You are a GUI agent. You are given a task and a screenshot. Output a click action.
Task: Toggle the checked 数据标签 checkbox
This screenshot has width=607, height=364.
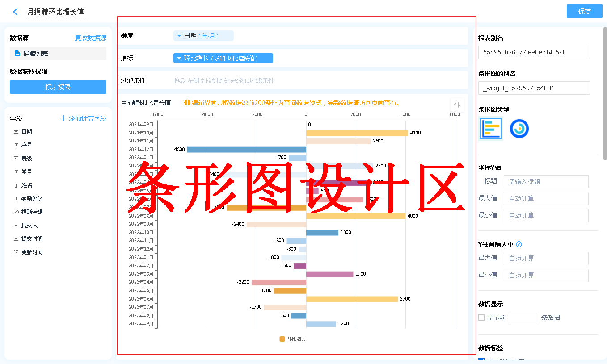[x=481, y=360]
